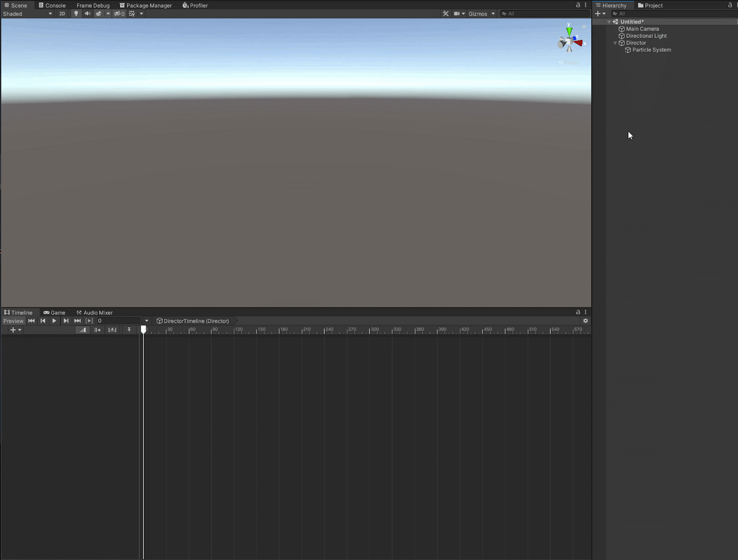The image size is (738, 560).
Task: Switch to the Console tab
Action: coord(52,6)
